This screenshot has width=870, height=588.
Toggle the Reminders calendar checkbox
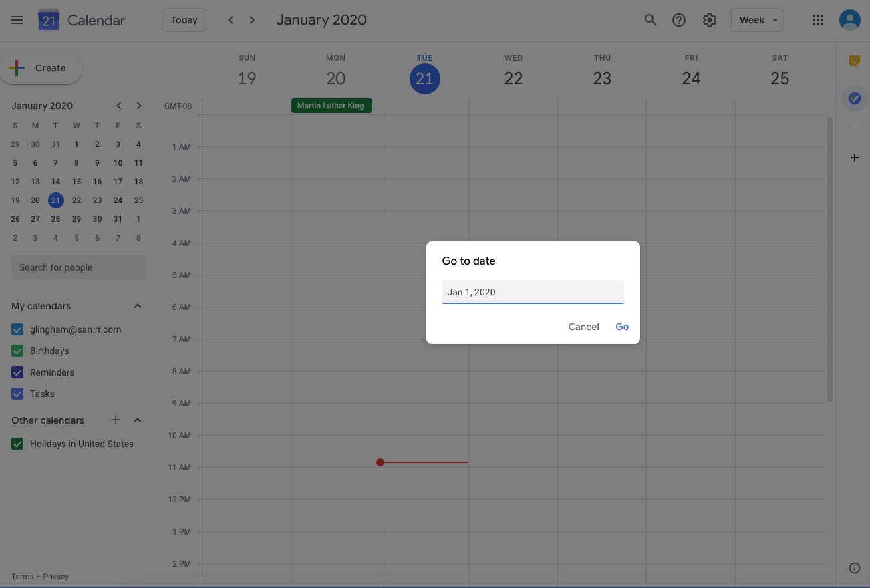pos(17,372)
